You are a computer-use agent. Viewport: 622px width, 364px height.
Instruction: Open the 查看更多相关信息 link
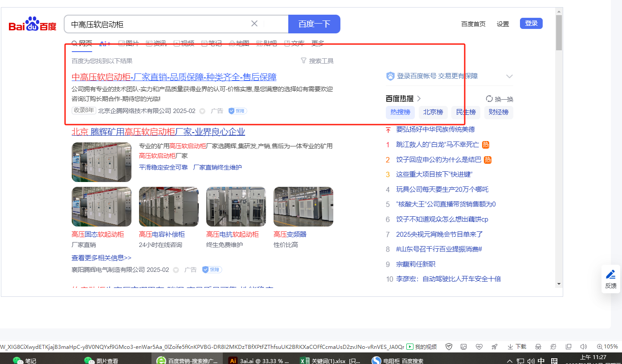[x=102, y=258]
